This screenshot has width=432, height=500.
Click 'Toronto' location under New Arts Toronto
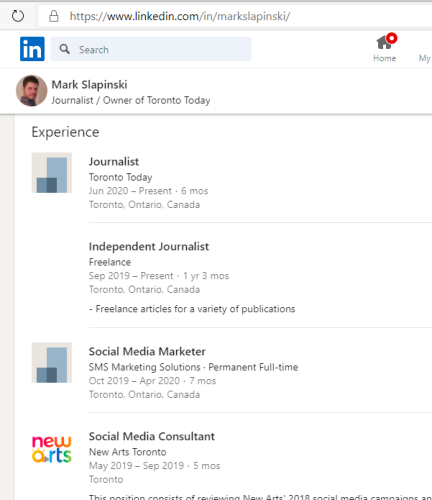click(x=106, y=480)
